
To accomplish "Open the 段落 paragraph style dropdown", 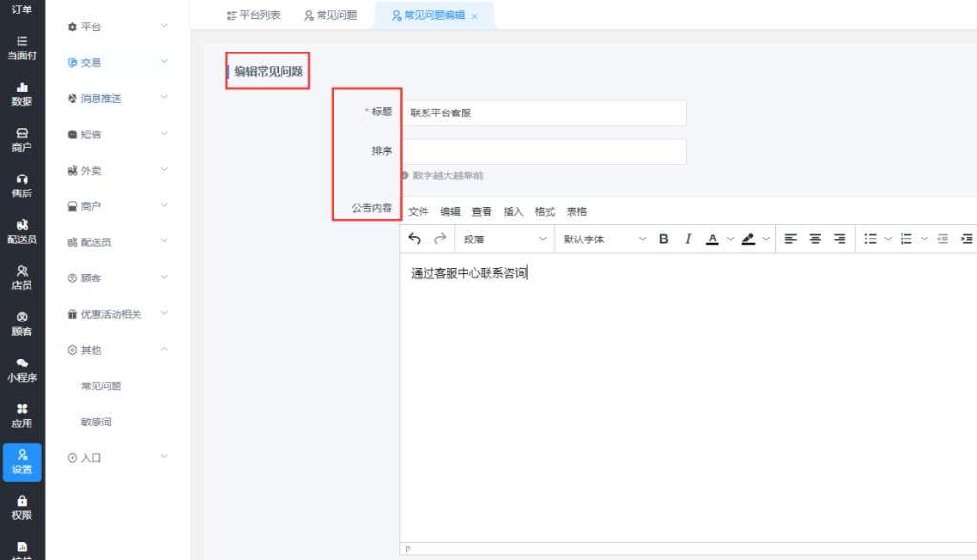I will tap(504, 239).
